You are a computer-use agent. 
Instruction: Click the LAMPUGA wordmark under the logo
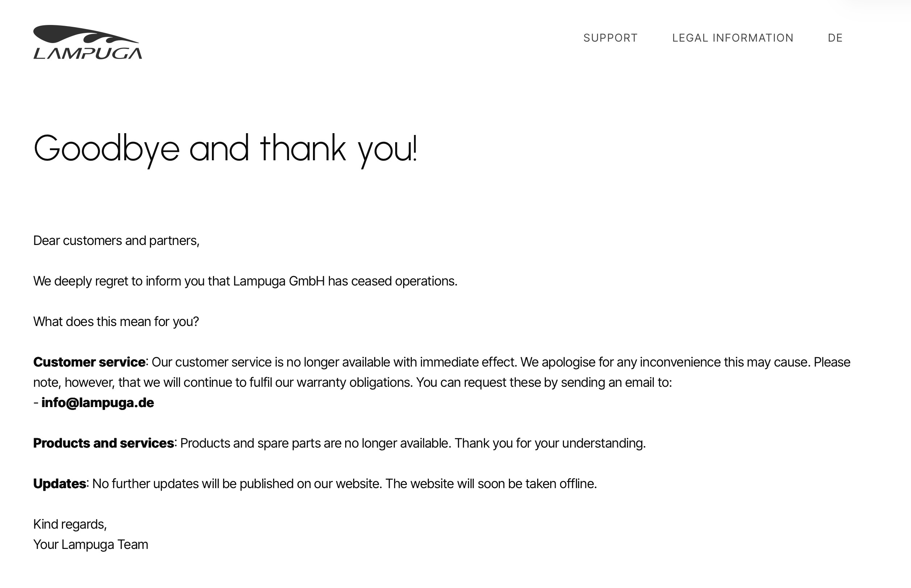point(88,54)
